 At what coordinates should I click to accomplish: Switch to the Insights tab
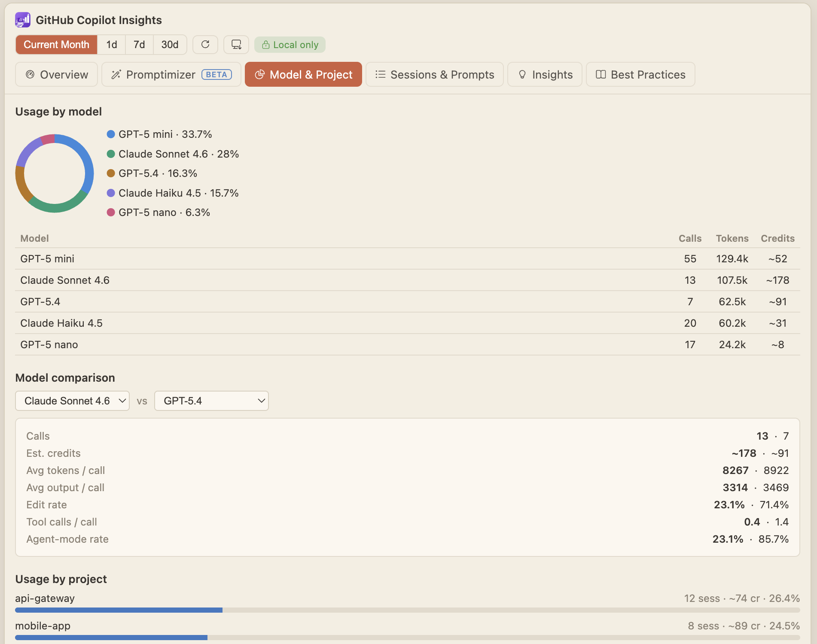pos(545,74)
